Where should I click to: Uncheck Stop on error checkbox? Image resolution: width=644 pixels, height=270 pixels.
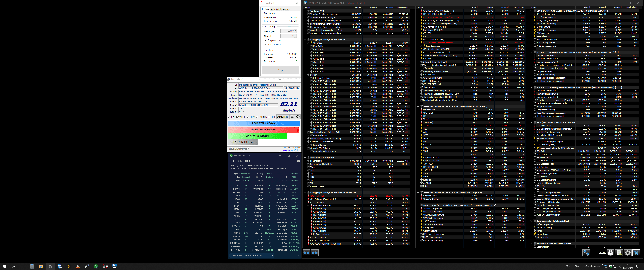tap(265, 44)
